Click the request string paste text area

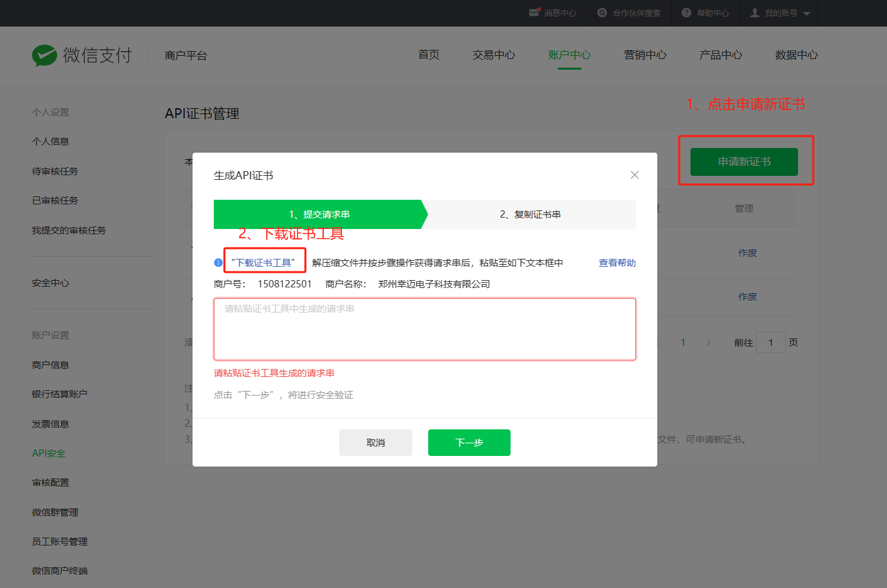pos(425,329)
